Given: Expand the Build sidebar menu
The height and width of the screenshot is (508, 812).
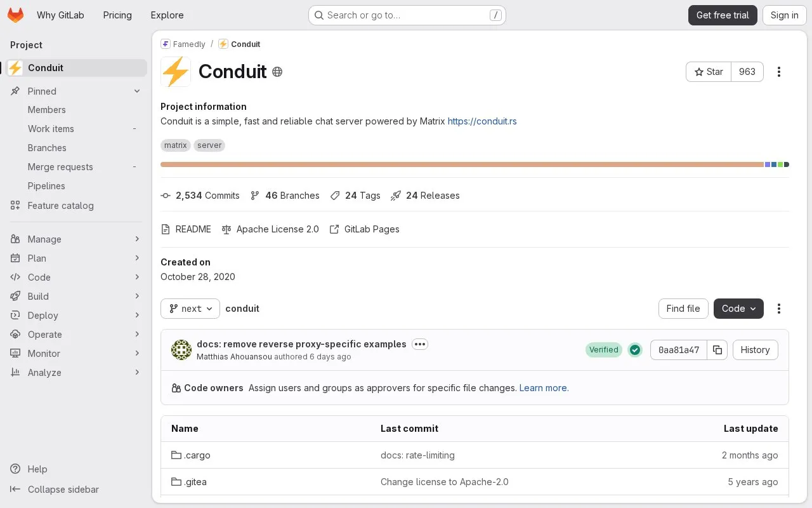Looking at the screenshot, I should [x=76, y=297].
